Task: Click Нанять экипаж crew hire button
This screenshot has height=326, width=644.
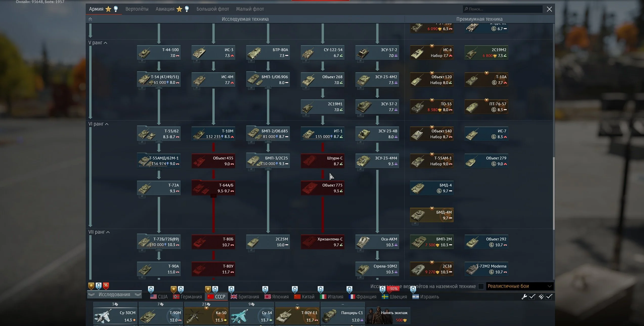Action: click(388, 316)
